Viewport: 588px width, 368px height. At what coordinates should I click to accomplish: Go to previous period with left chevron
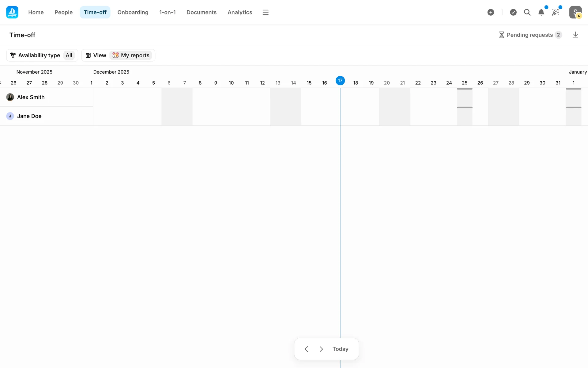(306, 349)
